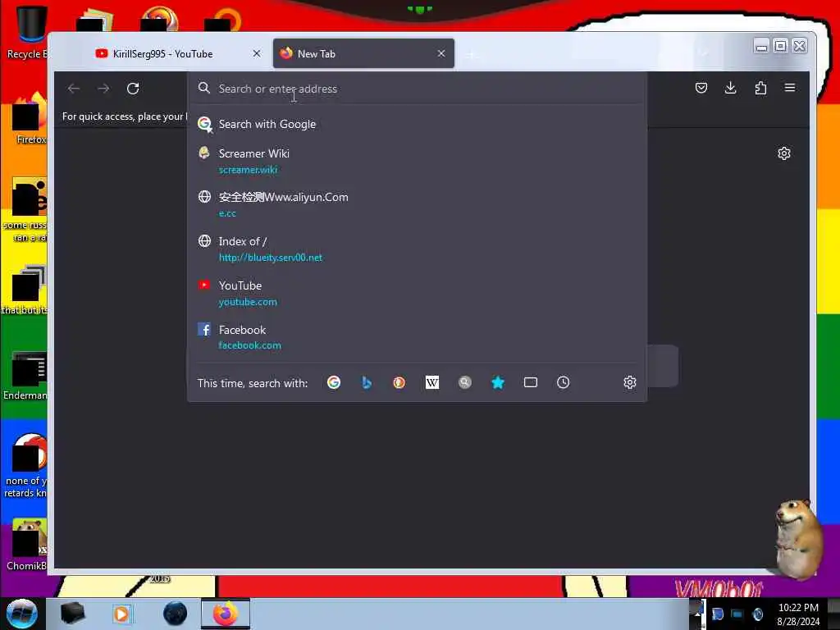Click the address bar search field

(417, 89)
